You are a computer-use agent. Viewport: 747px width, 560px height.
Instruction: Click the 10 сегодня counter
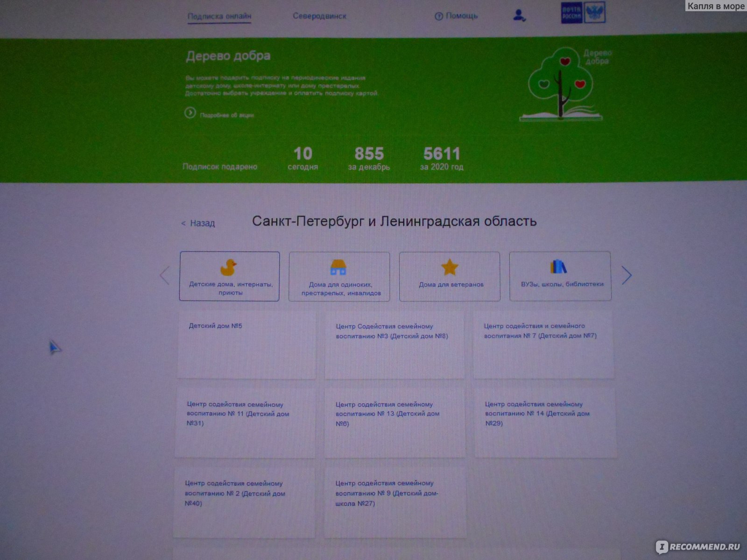303,159
